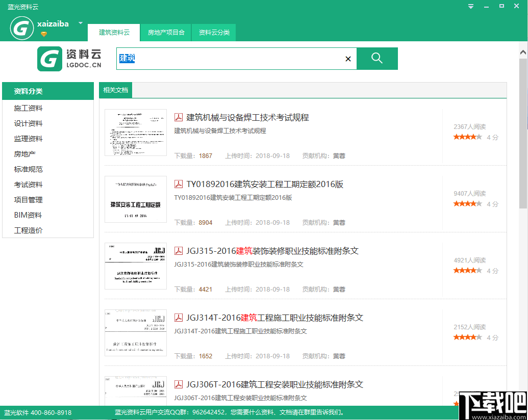The width and height of the screenshot is (528, 420).
Task: Switch to the 资料云分类 tab
Action: 213,32
